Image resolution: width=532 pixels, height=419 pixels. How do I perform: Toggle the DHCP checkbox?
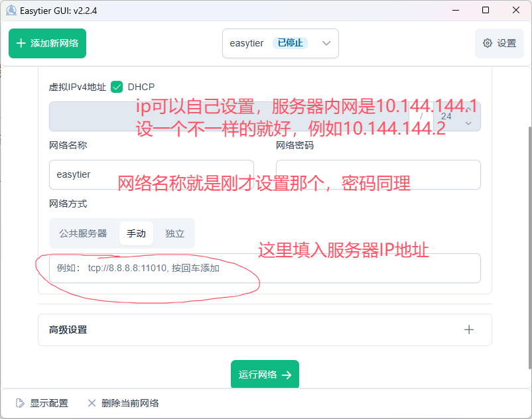[x=117, y=87]
